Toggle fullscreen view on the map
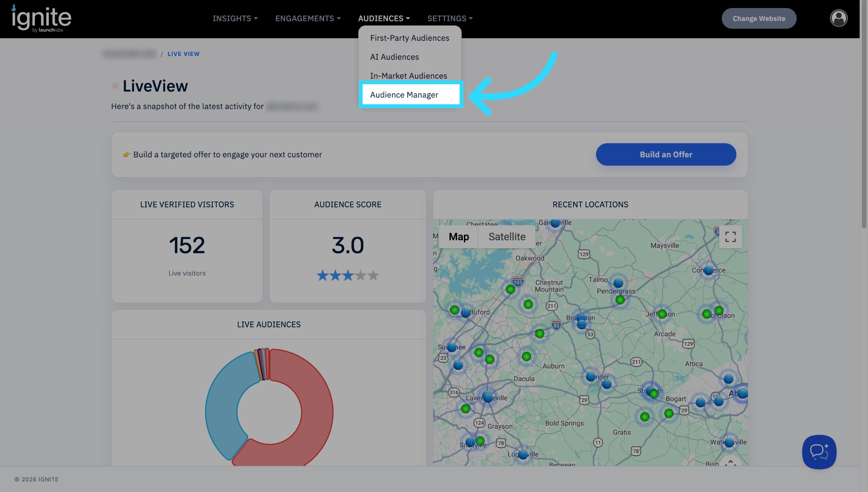The width and height of the screenshot is (868, 492). click(x=730, y=237)
